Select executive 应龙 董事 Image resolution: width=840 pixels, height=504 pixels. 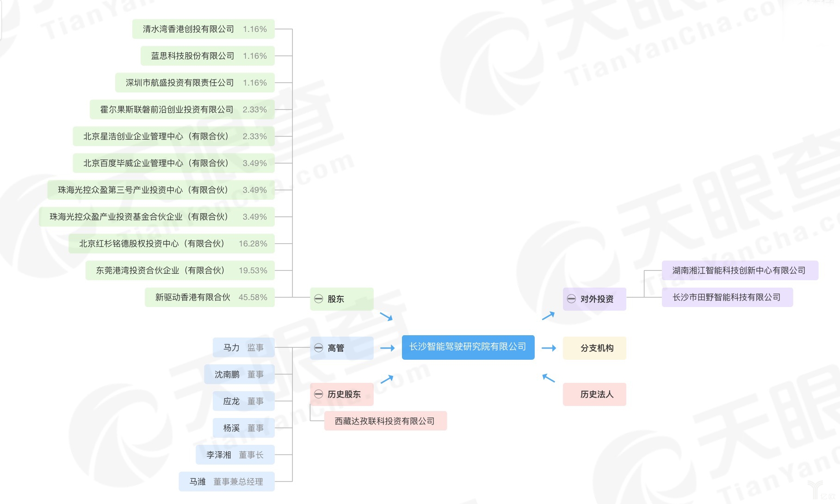tap(244, 401)
